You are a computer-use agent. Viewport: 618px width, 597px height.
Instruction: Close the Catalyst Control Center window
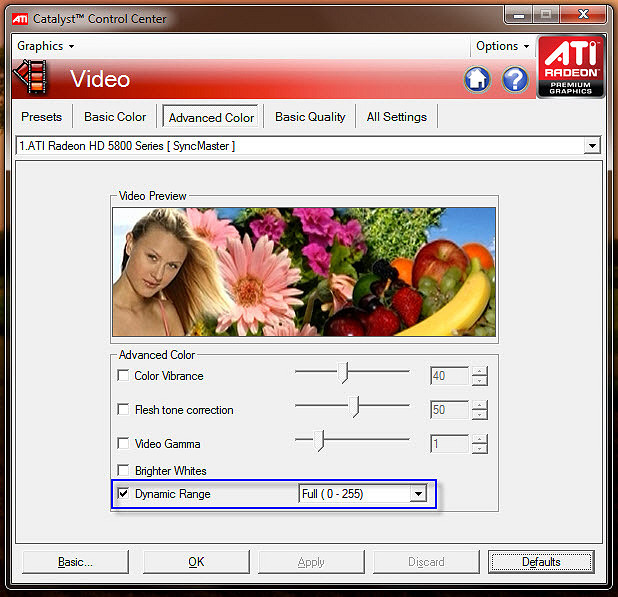583,15
